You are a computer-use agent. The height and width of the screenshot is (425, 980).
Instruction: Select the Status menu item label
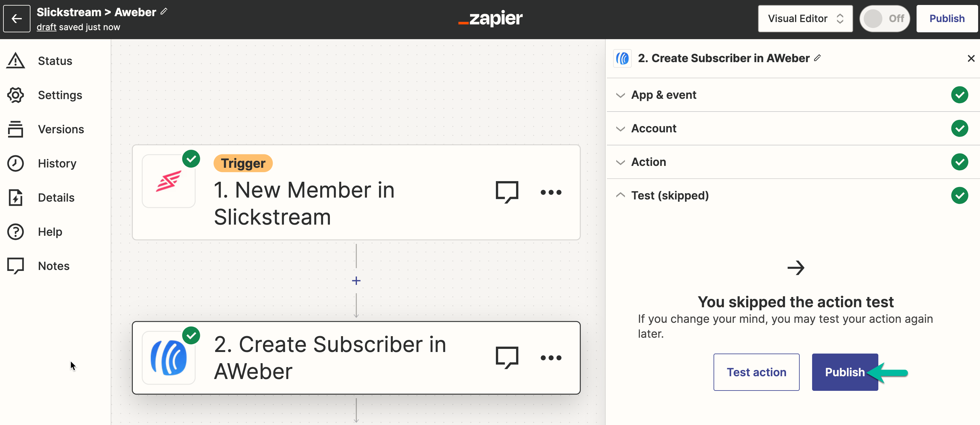55,61
